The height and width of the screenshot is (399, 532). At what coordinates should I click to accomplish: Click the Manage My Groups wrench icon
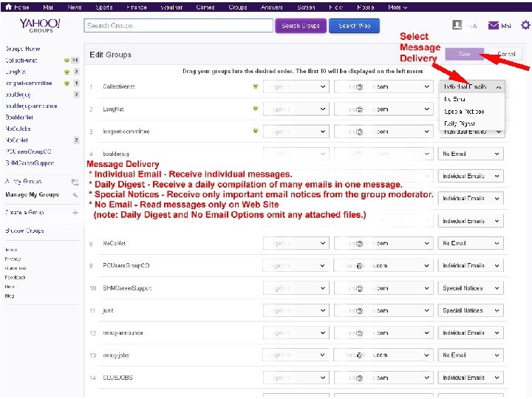pyautogui.click(x=75, y=195)
